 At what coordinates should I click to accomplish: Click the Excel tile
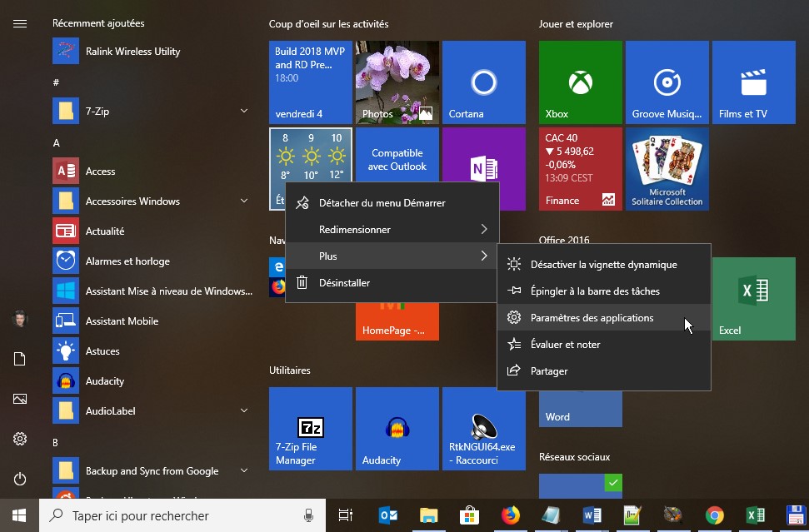753,299
